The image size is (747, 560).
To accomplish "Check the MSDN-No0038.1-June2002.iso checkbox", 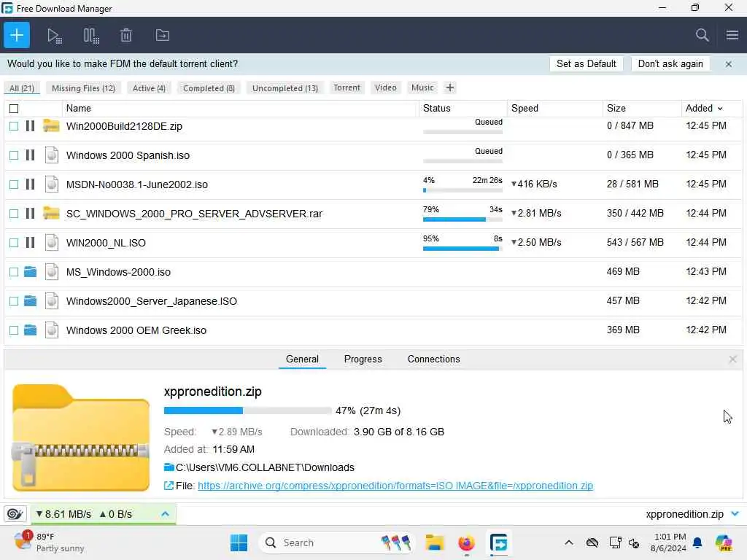I will coord(14,184).
